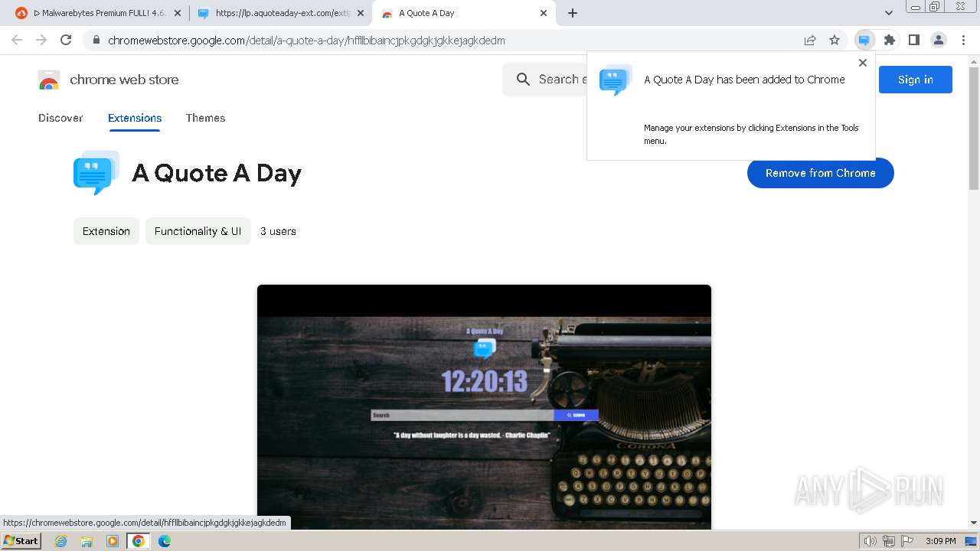Image resolution: width=980 pixels, height=551 pixels.
Task: Click the popup extension icon
Action: (x=616, y=80)
